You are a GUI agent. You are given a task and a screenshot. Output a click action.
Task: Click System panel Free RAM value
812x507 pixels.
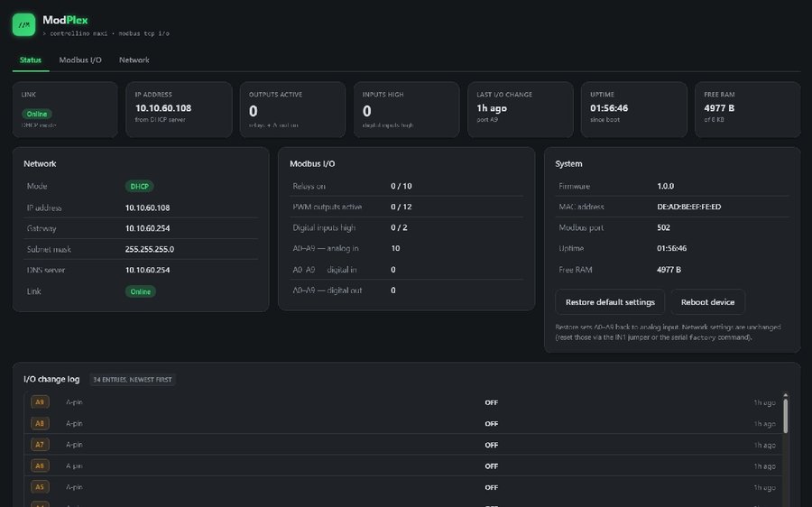tap(669, 270)
